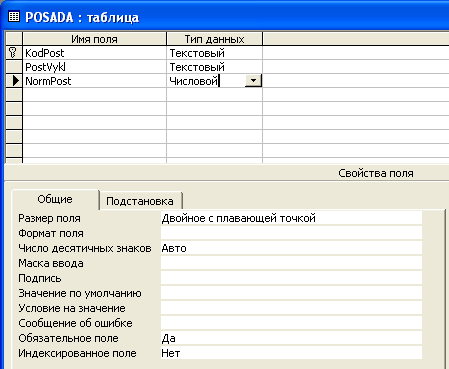The image size is (449, 369).
Task: Click the Размер поля label
Action: click(x=49, y=218)
